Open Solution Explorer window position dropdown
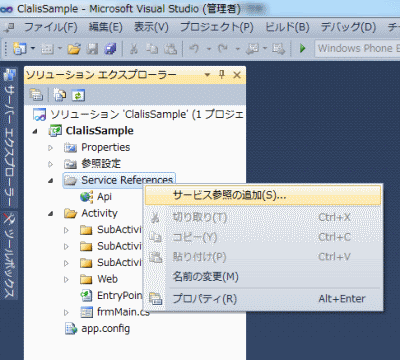 207,75
